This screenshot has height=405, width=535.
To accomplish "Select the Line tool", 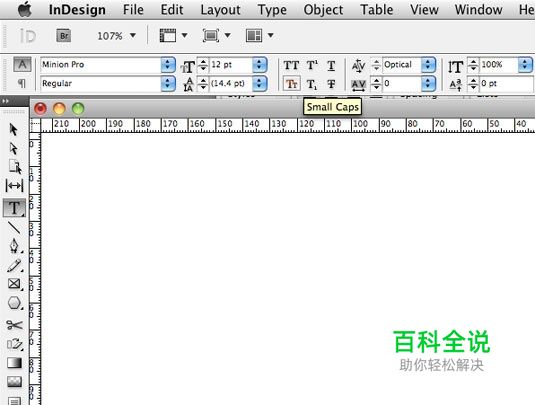I will [x=14, y=228].
